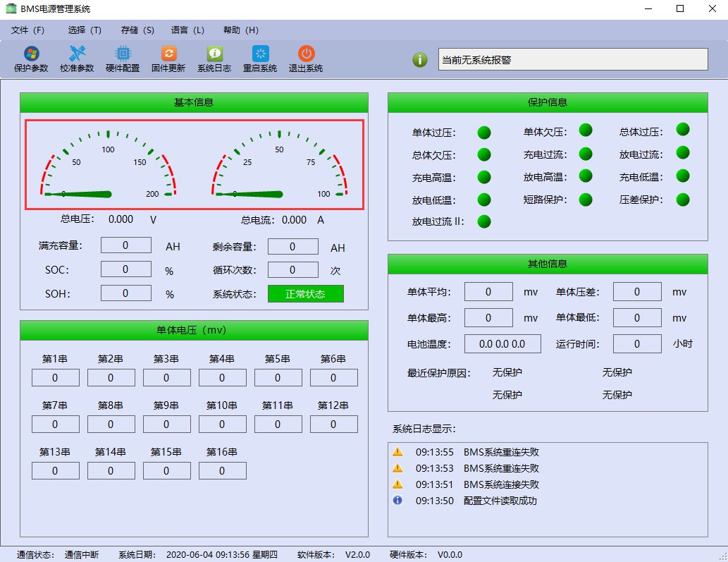Click the 单体过压 status indicator light
This screenshot has width=728, height=562.
point(483,130)
